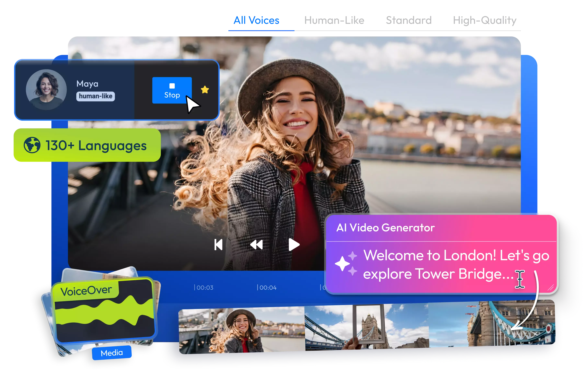This screenshot has width=588, height=383.
Task: Toggle the favorite star for Maya
Action: pyautogui.click(x=205, y=90)
